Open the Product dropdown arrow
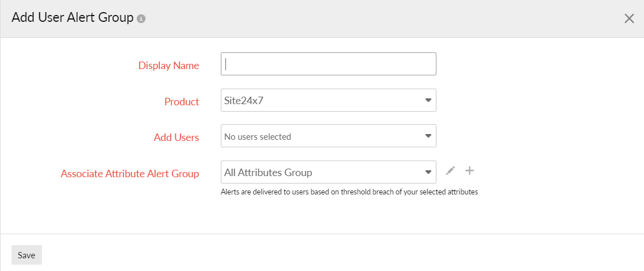 (x=428, y=100)
